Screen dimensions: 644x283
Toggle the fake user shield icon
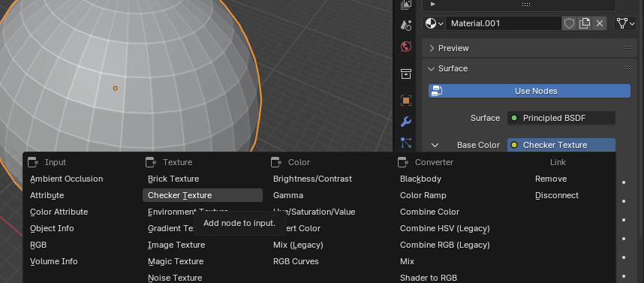pos(569,23)
